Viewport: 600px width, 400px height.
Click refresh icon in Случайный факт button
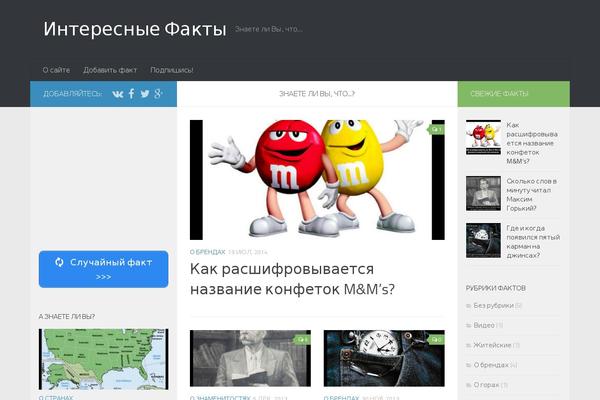pyautogui.click(x=59, y=262)
